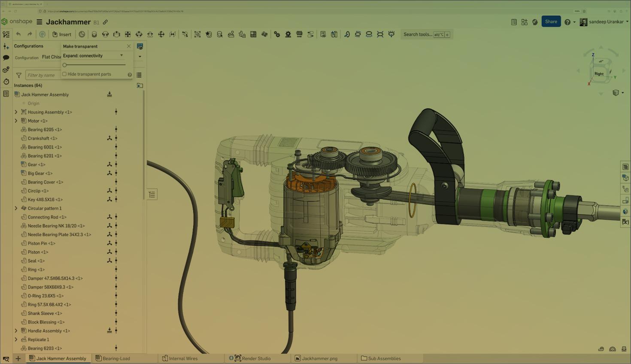The width and height of the screenshot is (631, 364).
Task: Click the blue Share button
Action: point(551,21)
